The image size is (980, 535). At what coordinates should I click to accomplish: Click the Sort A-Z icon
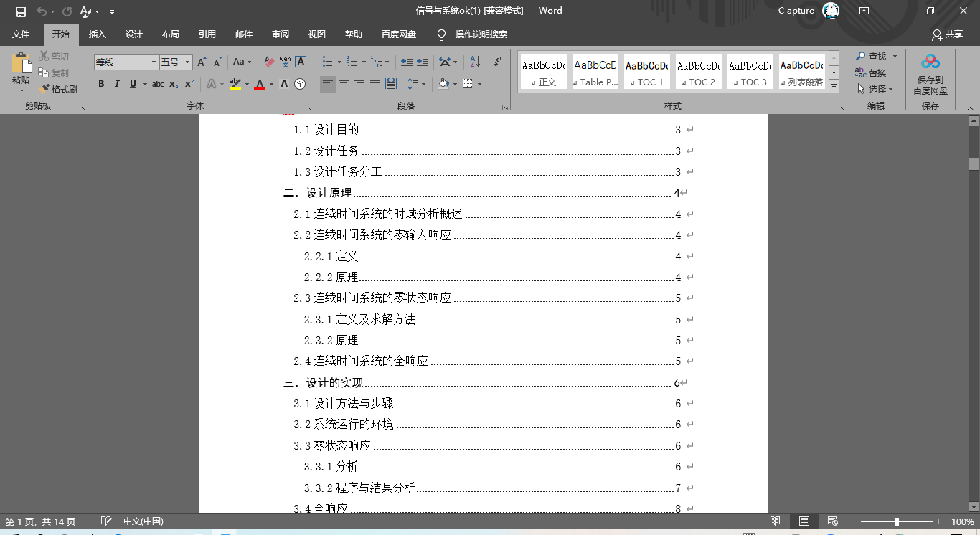coord(474,62)
